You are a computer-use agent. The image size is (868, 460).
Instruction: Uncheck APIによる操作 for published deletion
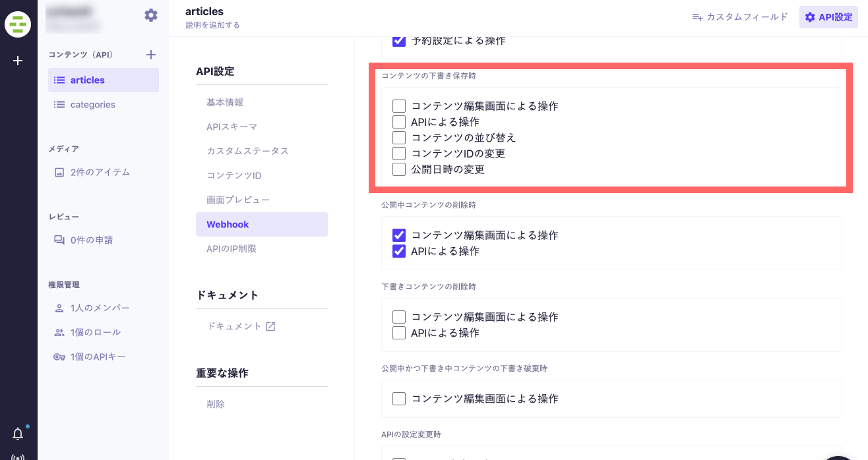pos(399,251)
